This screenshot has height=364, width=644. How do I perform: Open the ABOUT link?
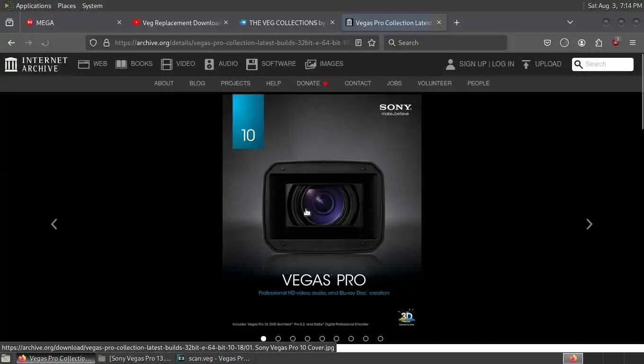164,83
